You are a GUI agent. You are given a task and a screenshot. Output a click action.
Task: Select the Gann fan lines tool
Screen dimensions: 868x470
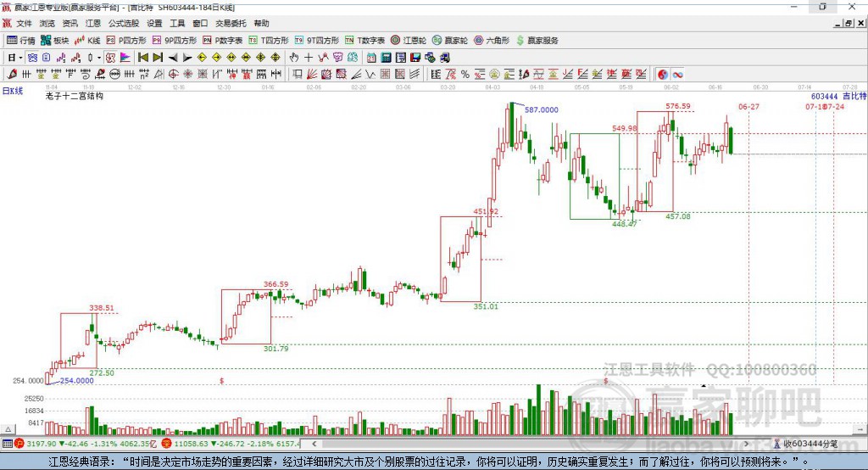point(313,75)
